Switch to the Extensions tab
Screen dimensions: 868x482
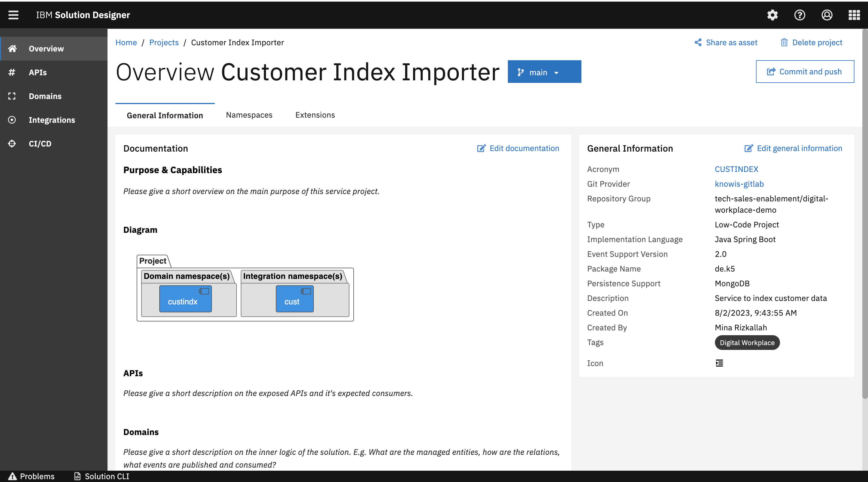pyautogui.click(x=315, y=115)
